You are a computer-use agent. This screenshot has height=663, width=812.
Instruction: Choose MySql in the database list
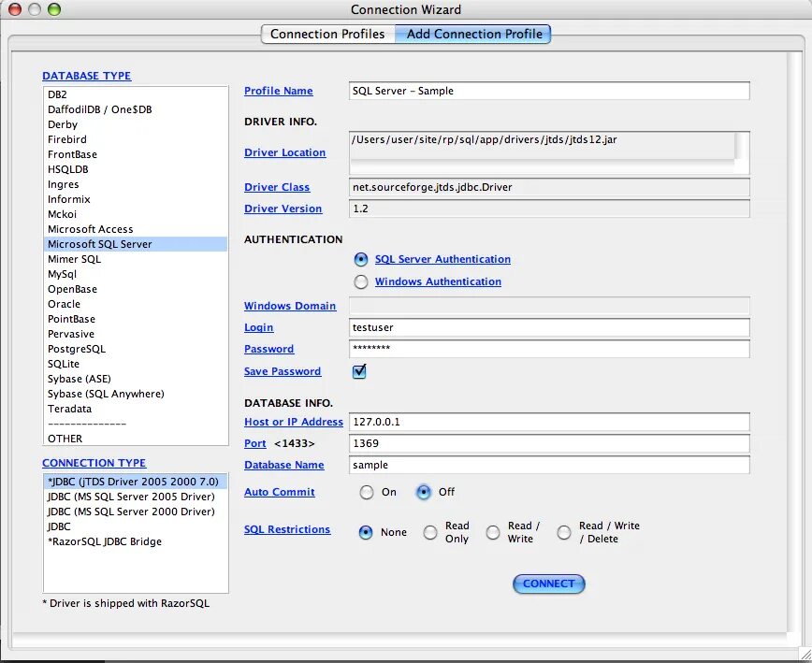pyautogui.click(x=136, y=274)
